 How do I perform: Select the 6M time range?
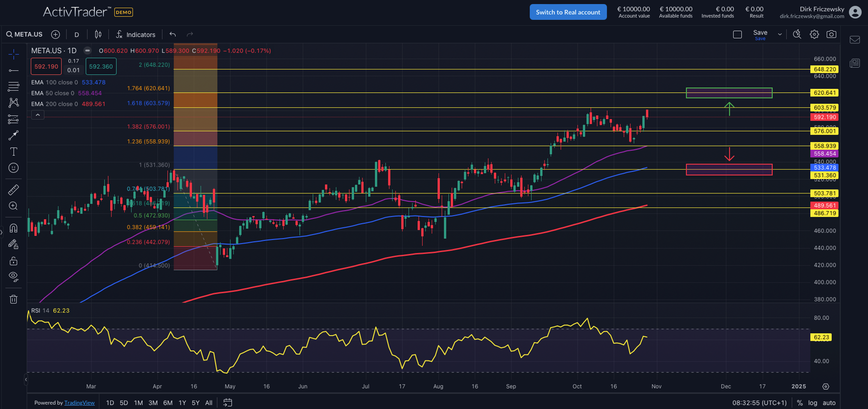click(x=168, y=402)
